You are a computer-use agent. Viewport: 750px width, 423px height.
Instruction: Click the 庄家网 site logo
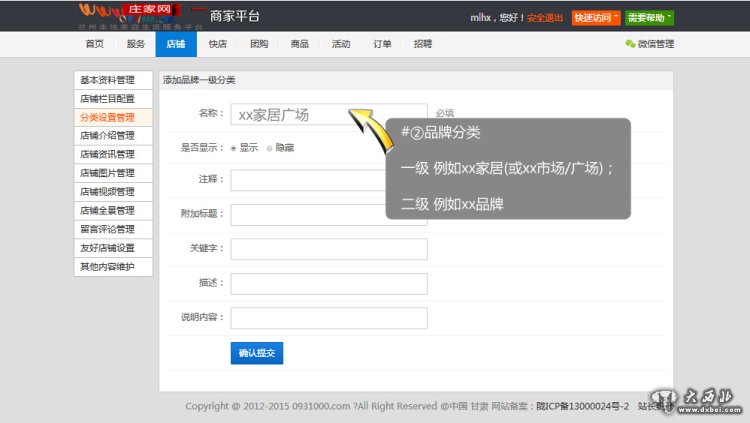[x=132, y=15]
